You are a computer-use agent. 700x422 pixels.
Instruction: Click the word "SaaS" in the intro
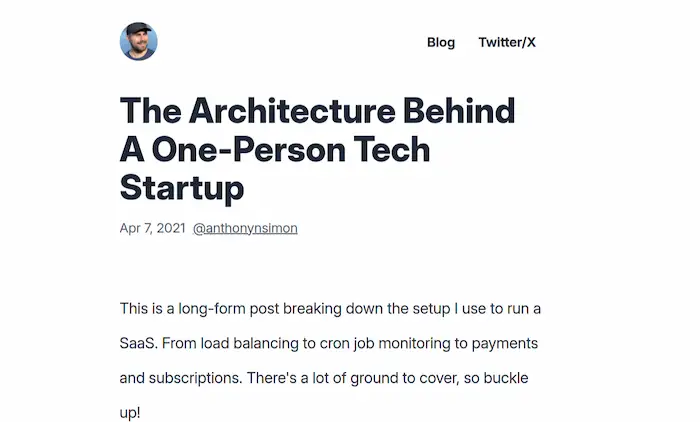(137, 343)
